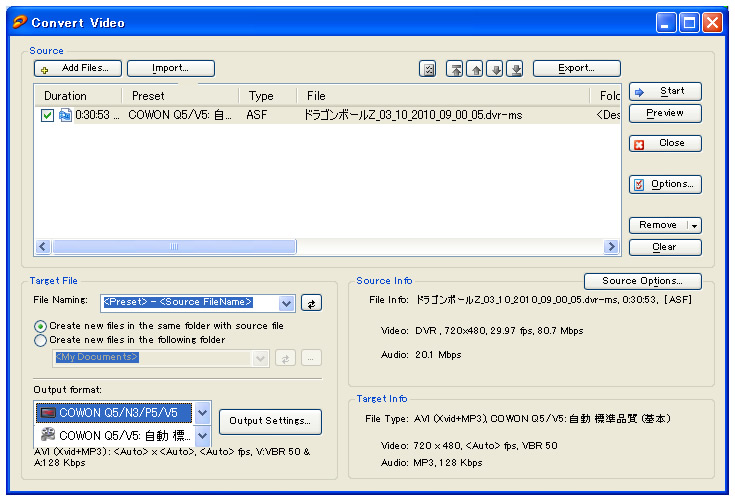Clear the source file list

point(665,247)
